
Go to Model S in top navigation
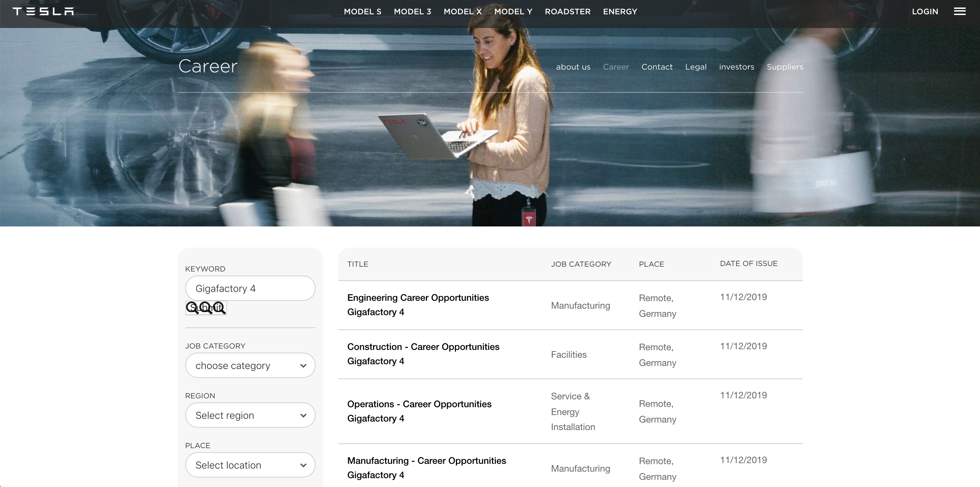tap(362, 11)
